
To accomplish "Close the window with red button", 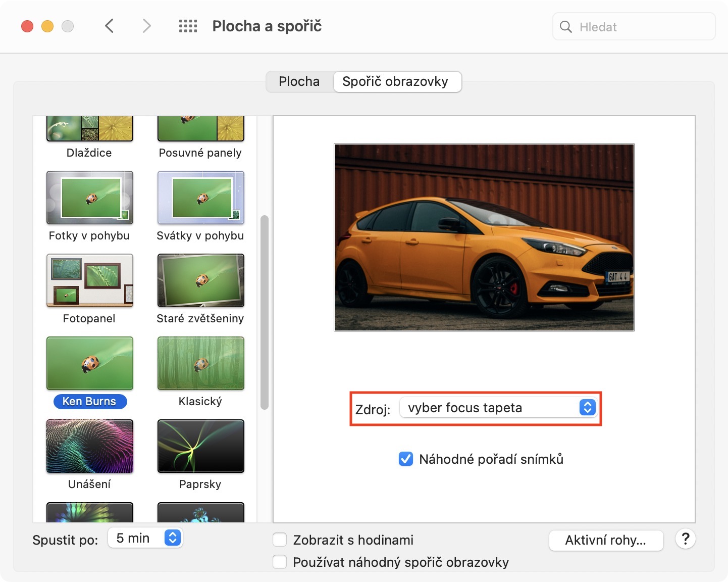I will click(27, 26).
